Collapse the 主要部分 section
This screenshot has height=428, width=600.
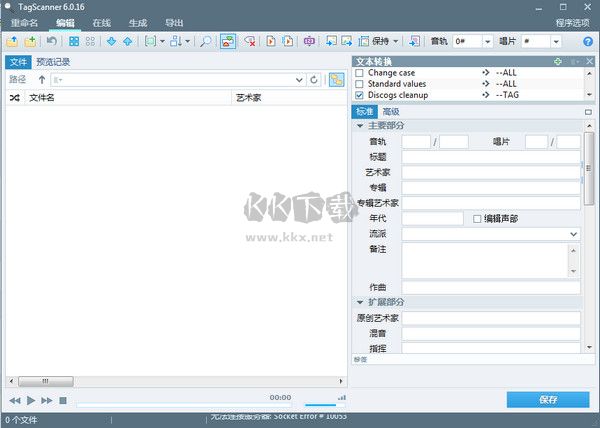click(x=360, y=126)
